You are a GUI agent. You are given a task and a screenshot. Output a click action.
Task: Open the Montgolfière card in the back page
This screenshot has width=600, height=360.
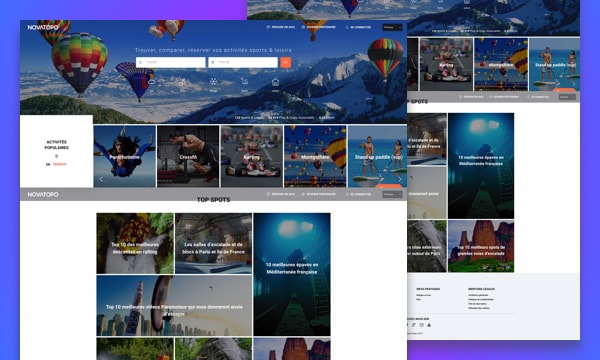(501, 64)
